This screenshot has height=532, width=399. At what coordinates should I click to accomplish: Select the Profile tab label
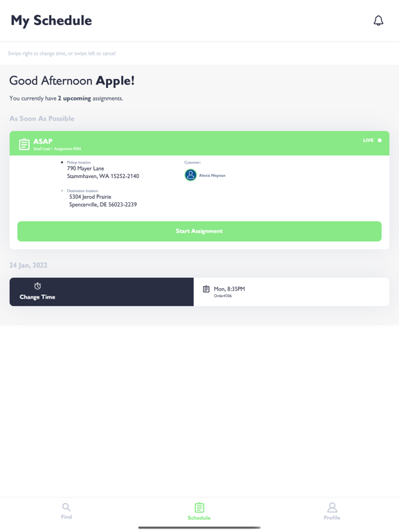click(332, 517)
